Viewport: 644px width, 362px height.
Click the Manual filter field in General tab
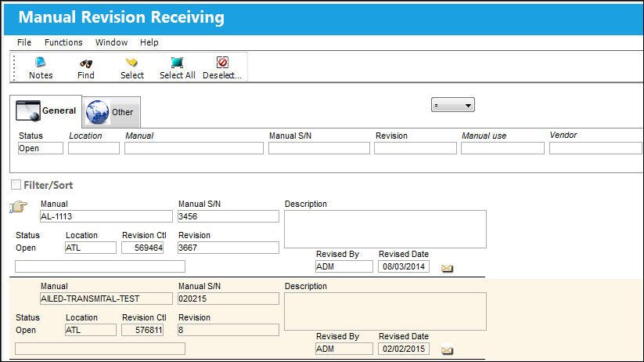point(194,148)
